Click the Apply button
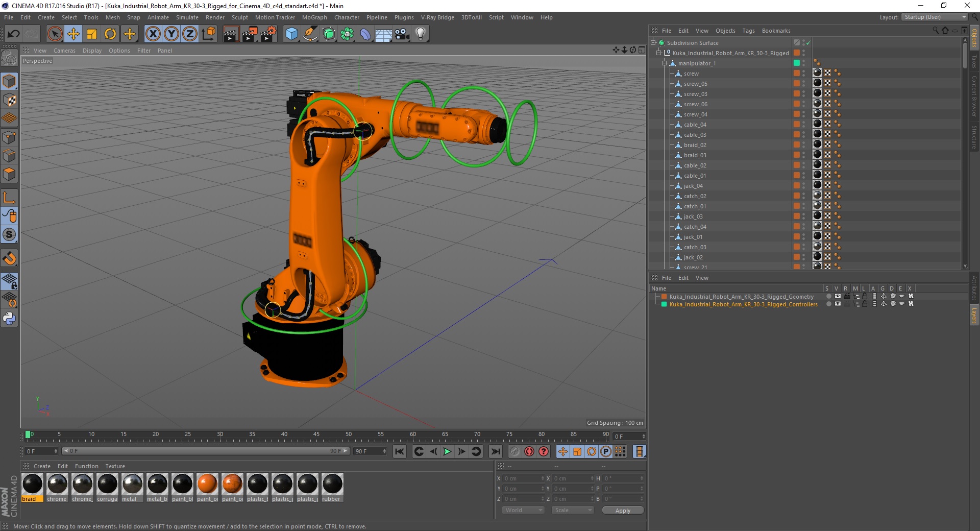The image size is (980, 531). 623,511
